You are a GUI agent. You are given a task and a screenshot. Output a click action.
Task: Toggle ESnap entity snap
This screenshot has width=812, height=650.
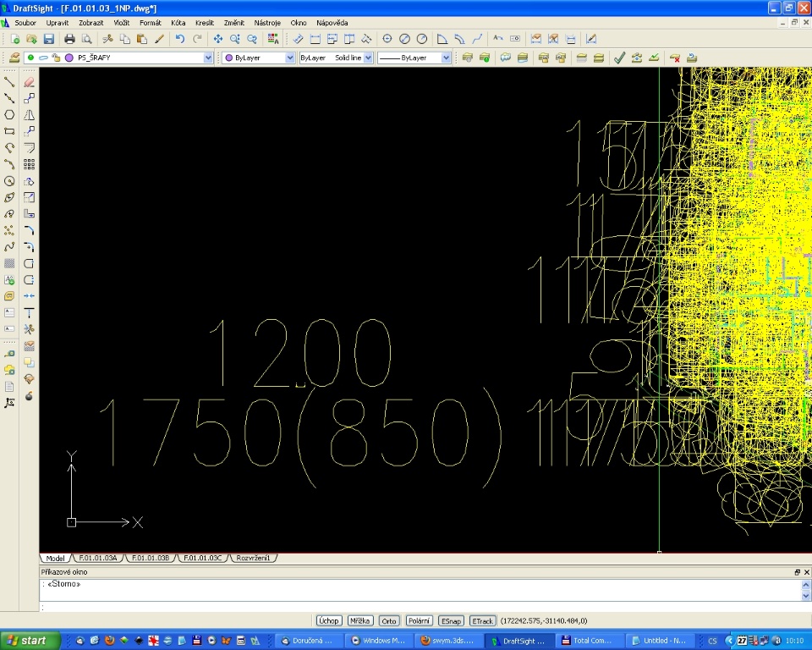pos(451,620)
